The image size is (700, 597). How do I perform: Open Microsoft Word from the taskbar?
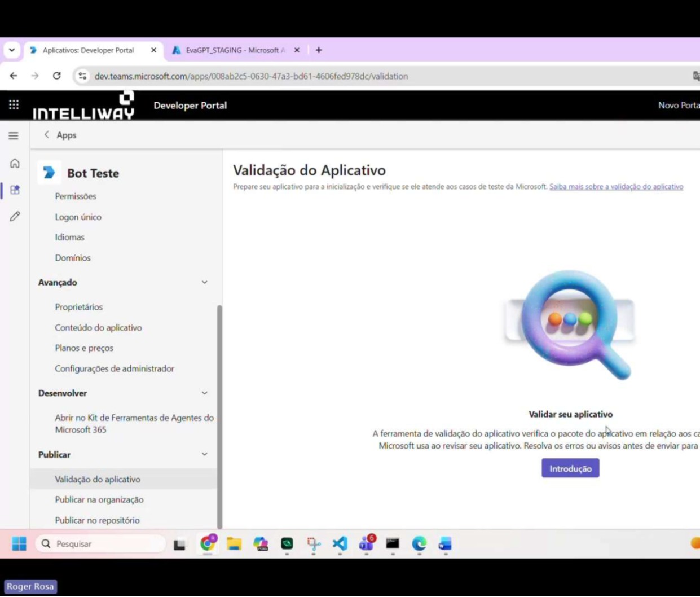click(x=445, y=543)
